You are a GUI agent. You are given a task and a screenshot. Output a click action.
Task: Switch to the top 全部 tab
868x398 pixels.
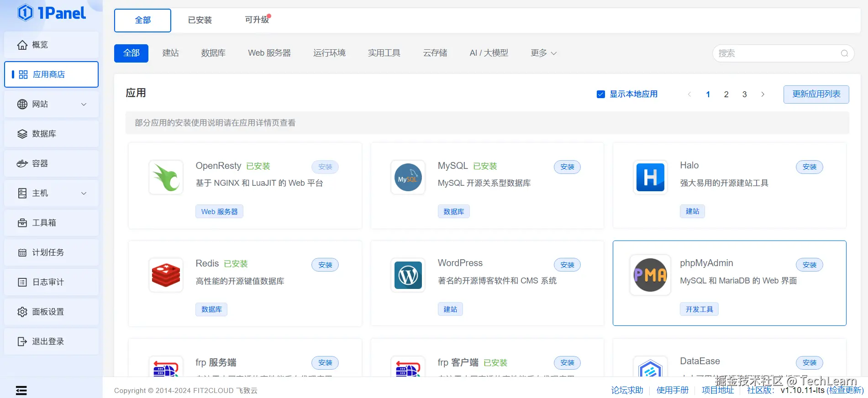(142, 20)
